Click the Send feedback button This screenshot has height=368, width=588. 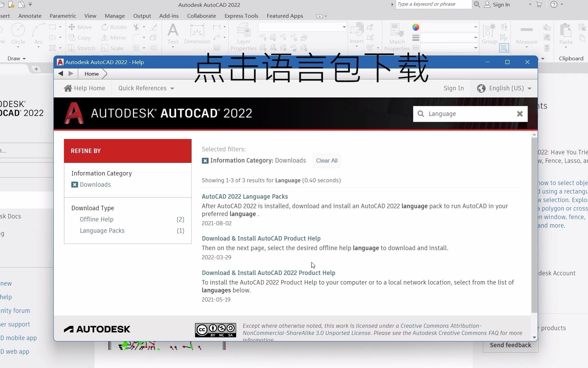510,345
